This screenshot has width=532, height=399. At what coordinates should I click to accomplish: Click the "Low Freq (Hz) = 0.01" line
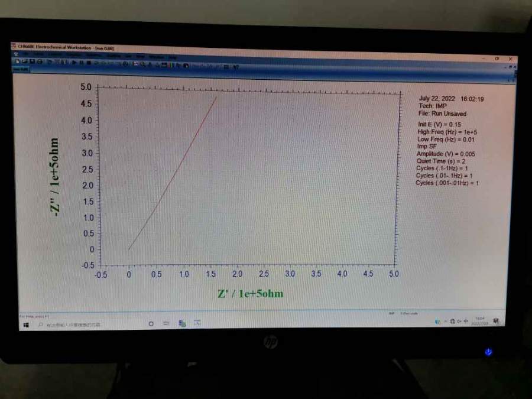(x=446, y=139)
